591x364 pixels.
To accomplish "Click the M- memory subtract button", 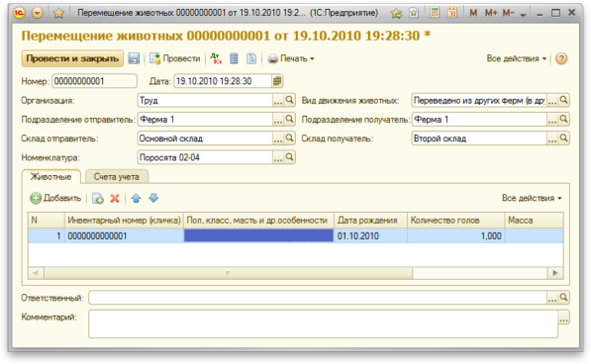I will coord(508,13).
